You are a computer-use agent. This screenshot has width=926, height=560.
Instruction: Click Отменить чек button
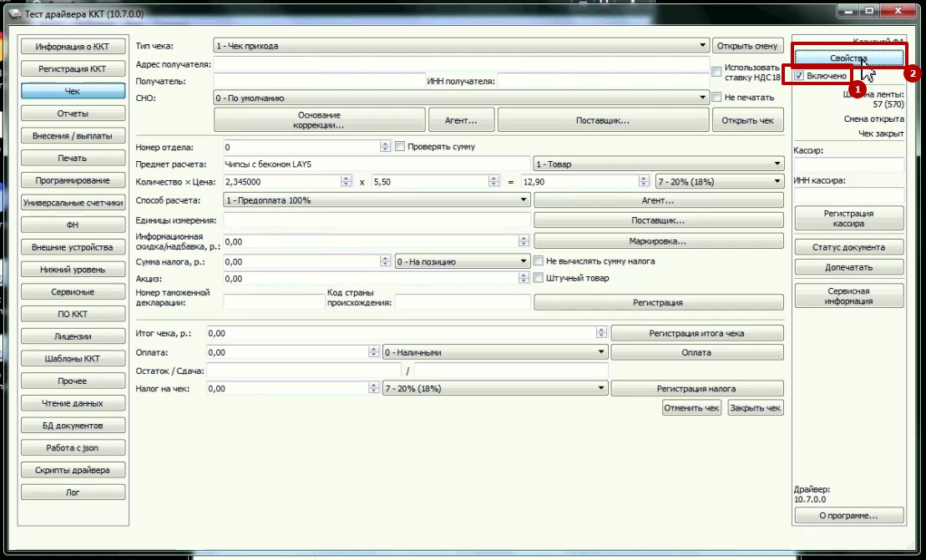pos(691,408)
